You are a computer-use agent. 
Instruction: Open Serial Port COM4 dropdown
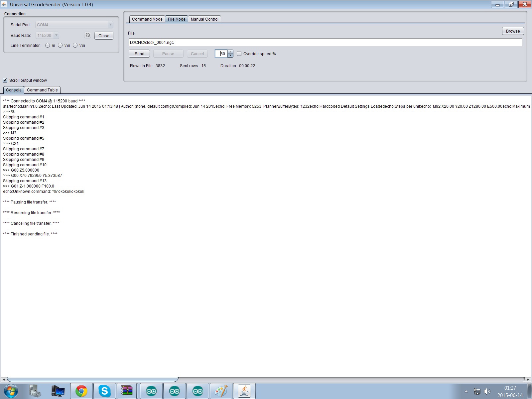[x=74, y=25]
